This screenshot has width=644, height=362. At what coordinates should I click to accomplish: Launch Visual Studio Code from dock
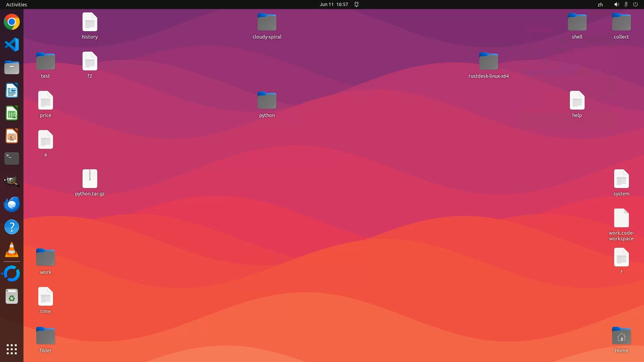pos(12,45)
